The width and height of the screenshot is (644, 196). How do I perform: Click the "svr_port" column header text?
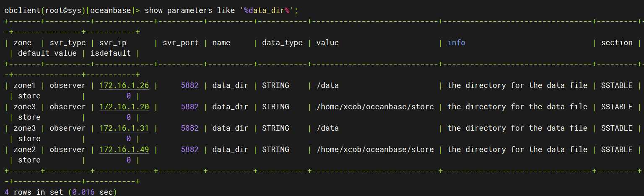[181, 43]
